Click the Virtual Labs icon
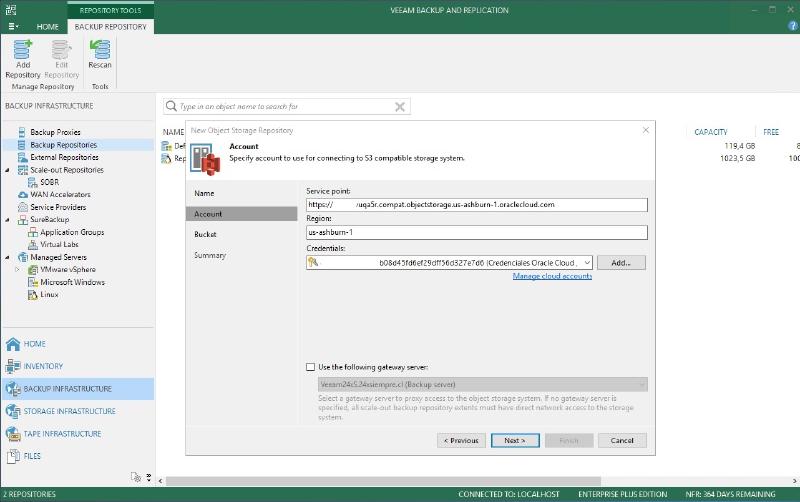800x502 pixels. [33, 244]
